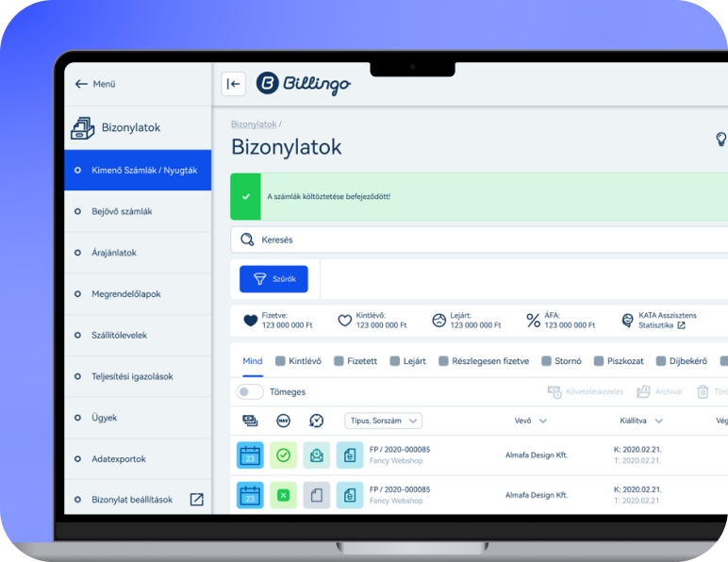Select the Mind tab
This screenshot has width=728, height=562.
pos(252,361)
